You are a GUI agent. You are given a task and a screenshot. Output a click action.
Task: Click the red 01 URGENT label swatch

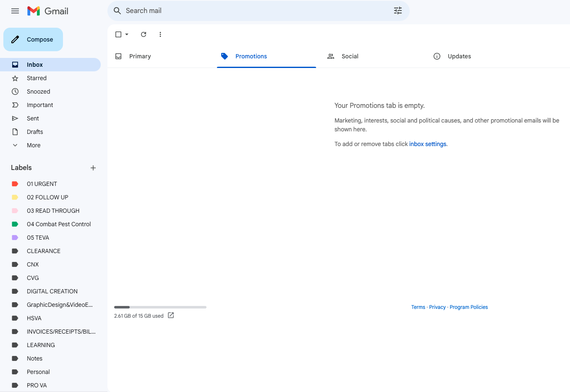(15, 184)
